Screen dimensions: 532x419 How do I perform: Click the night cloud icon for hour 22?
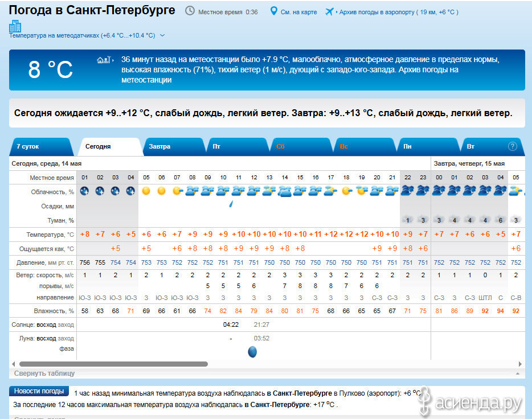[407, 191]
